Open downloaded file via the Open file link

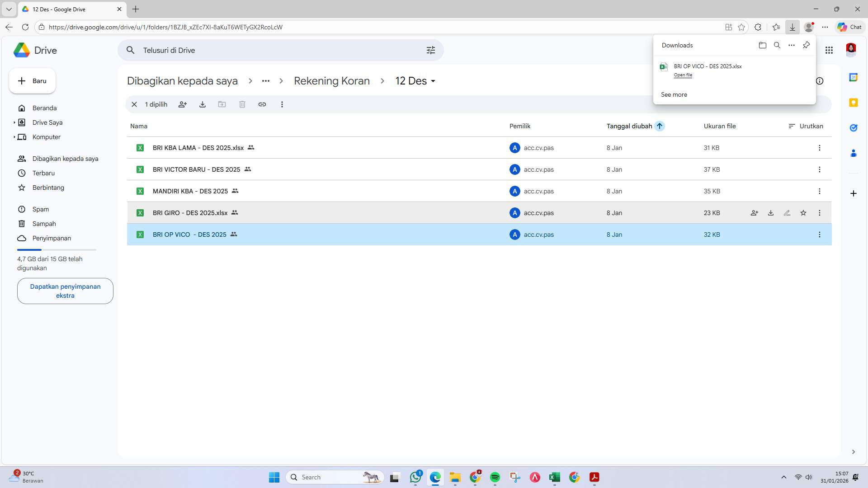683,75
